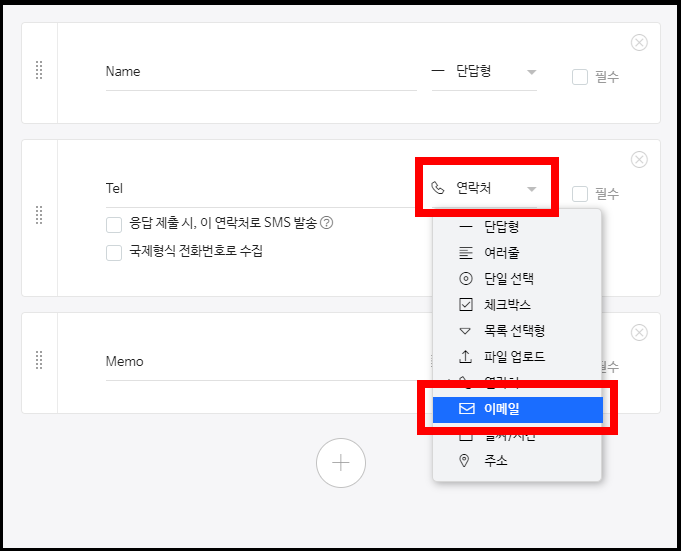Select 단일 선택 in the type list
Image resolution: width=681 pixels, height=551 pixels.
click(517, 279)
